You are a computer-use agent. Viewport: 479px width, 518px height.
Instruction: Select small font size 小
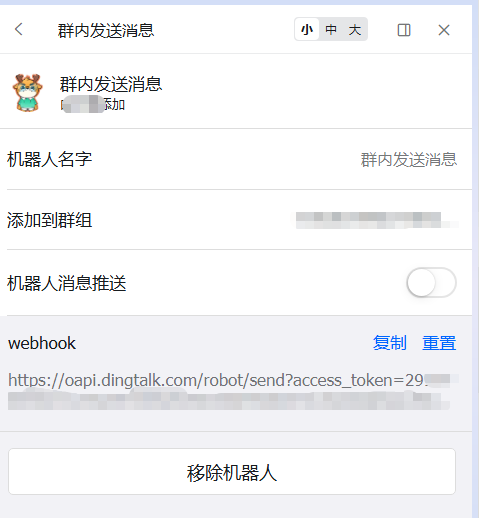pyautogui.click(x=307, y=30)
